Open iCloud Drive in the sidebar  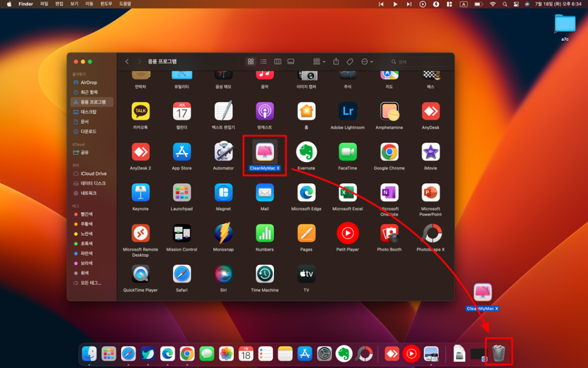click(x=92, y=174)
